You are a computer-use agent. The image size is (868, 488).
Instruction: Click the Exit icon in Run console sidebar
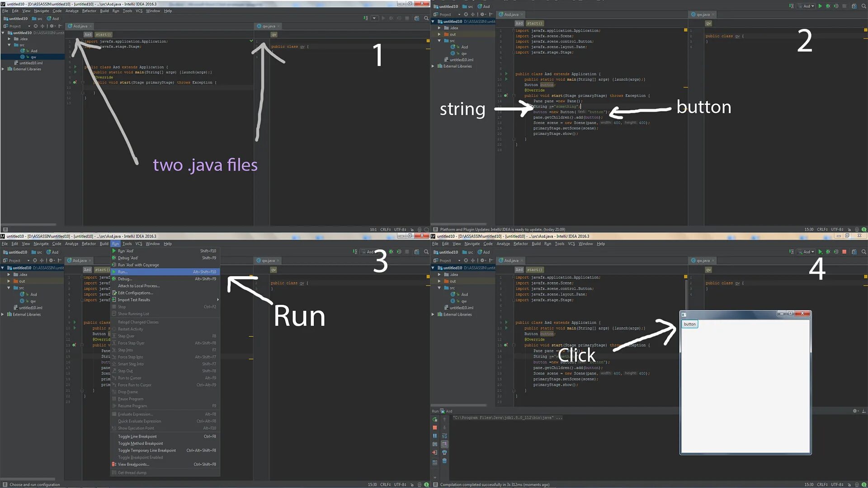point(435,452)
